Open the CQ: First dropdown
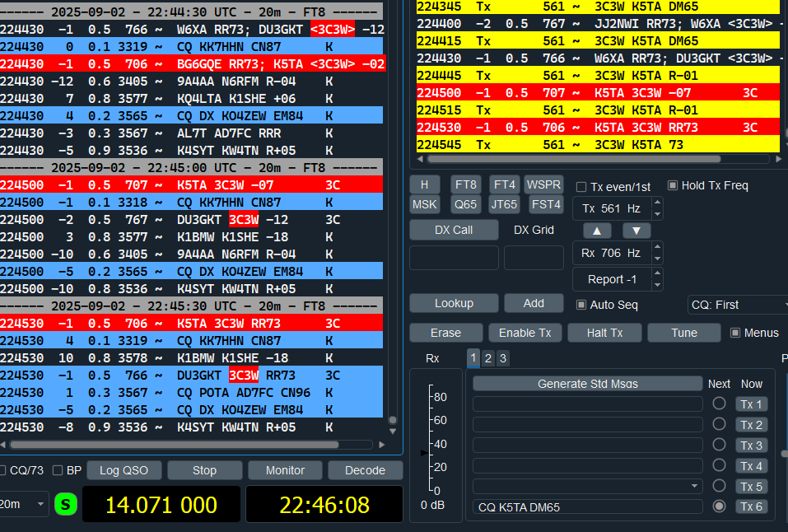The width and height of the screenshot is (788, 532). [737, 305]
